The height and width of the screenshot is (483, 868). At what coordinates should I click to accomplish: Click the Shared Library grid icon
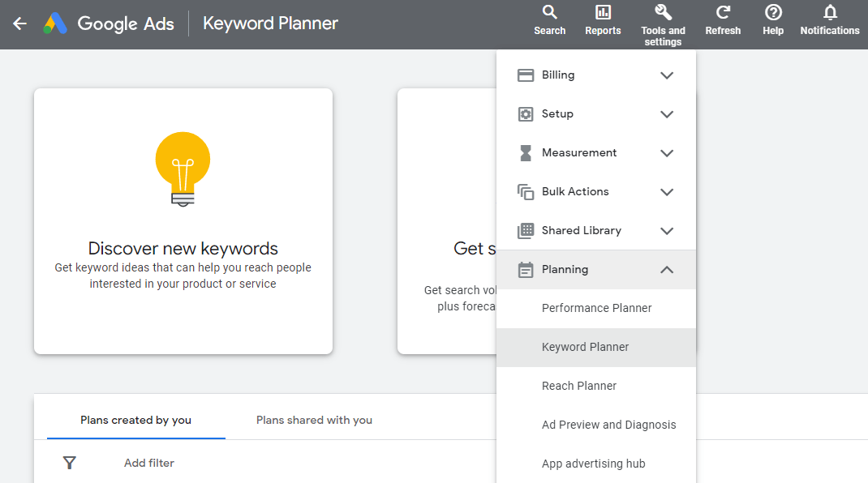click(x=526, y=231)
